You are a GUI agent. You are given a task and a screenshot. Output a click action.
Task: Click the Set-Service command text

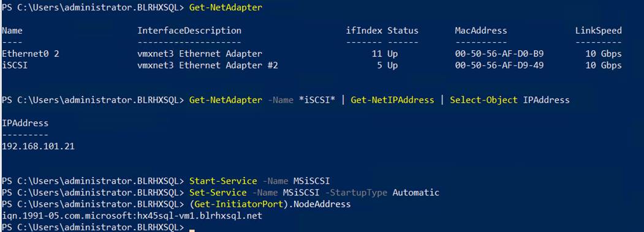tap(218, 193)
